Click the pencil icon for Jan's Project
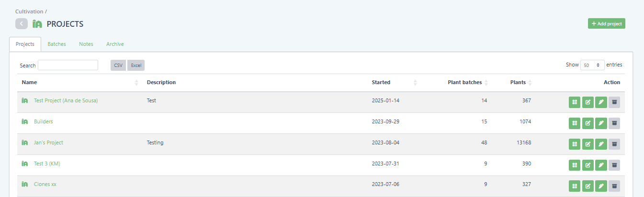 601,144
